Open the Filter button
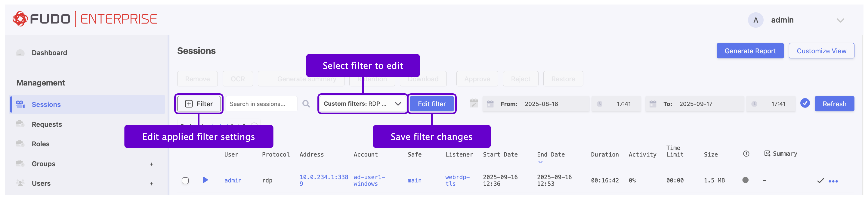The width and height of the screenshot is (868, 202). (x=199, y=104)
